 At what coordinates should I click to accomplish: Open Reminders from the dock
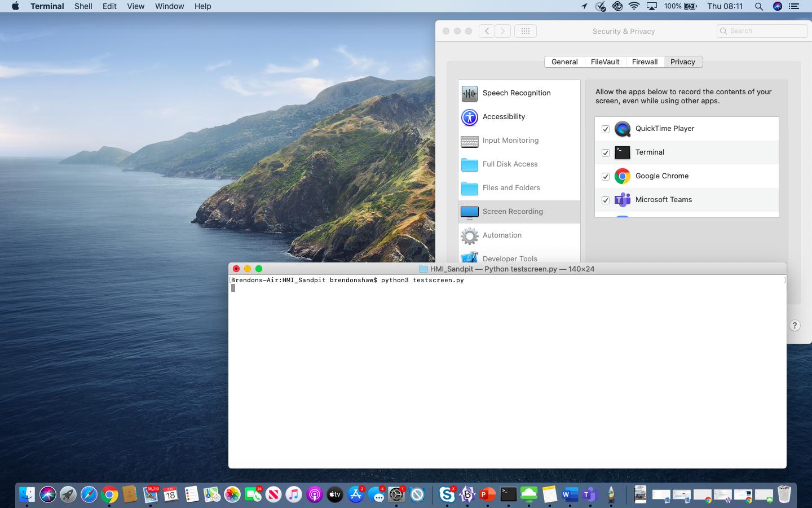click(x=192, y=495)
